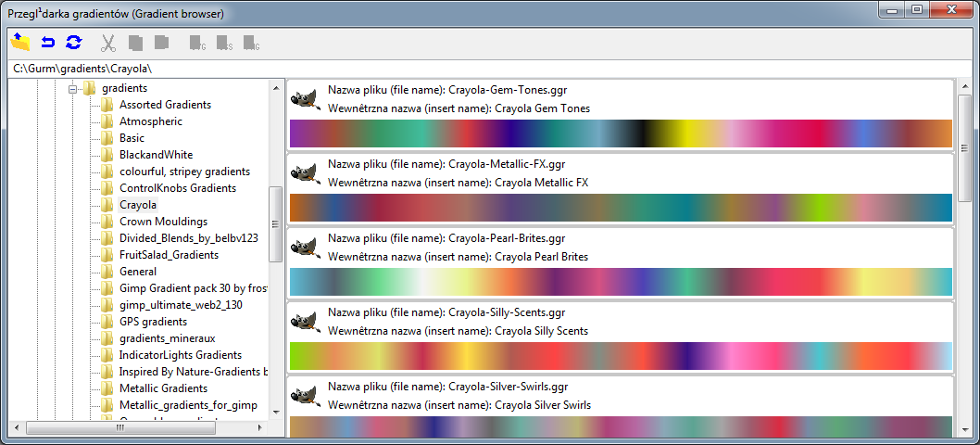This screenshot has height=445, width=980.
Task: Select the General folder
Action: tap(138, 272)
